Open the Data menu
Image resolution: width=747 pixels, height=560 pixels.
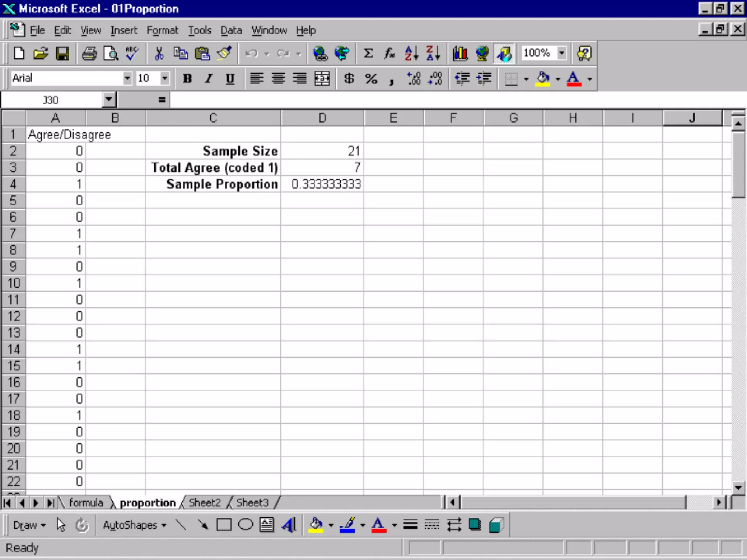[x=231, y=30]
